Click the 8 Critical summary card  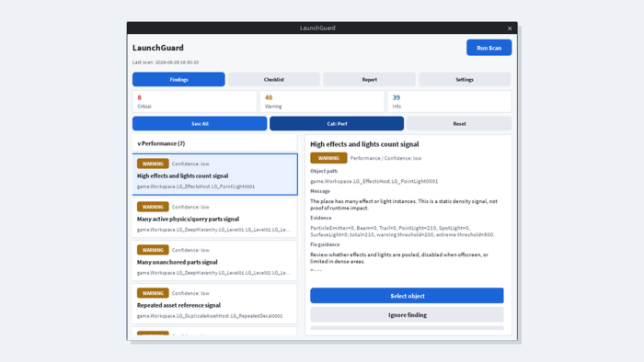pos(195,101)
